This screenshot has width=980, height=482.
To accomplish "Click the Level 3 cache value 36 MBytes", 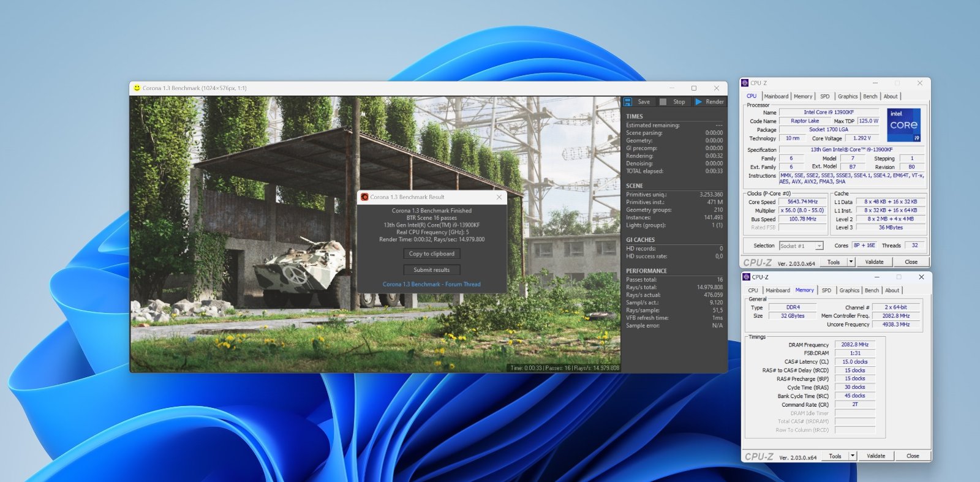I will point(891,227).
